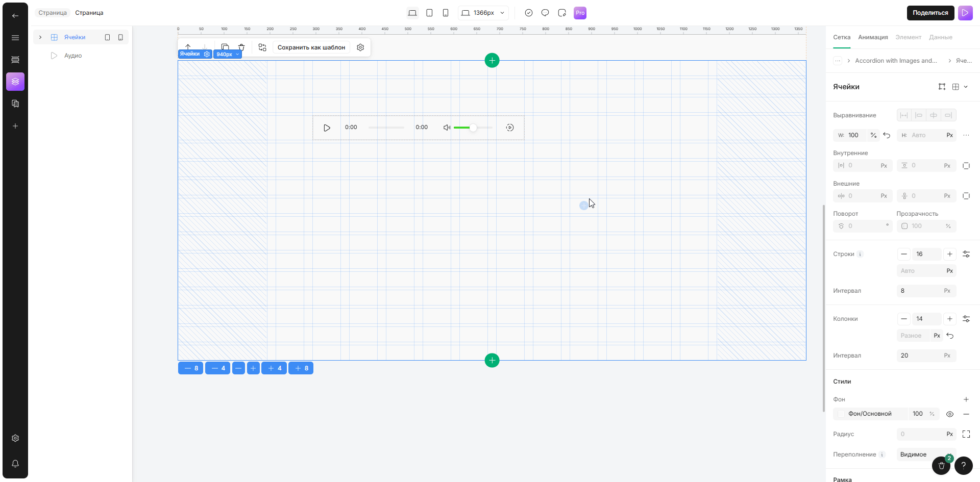This screenshot has width=980, height=482.
Task: Open block settings gear in toolbar
Action: (x=360, y=47)
